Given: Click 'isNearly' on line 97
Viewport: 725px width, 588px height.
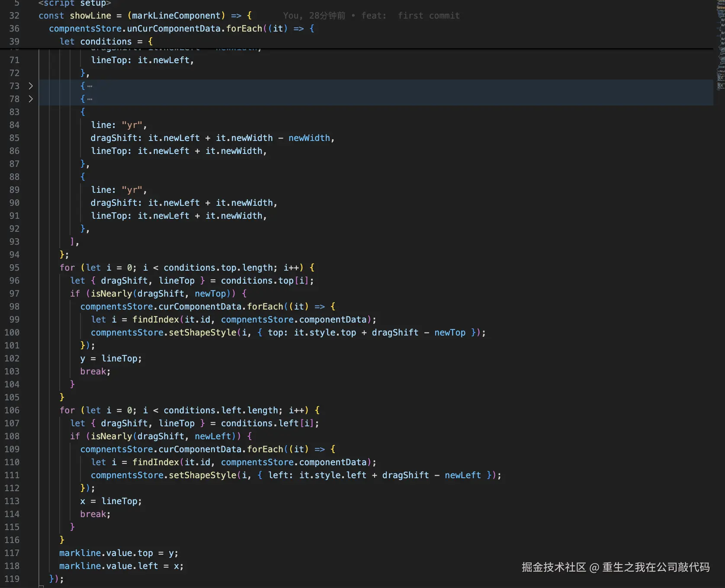Looking at the screenshot, I should coord(112,294).
